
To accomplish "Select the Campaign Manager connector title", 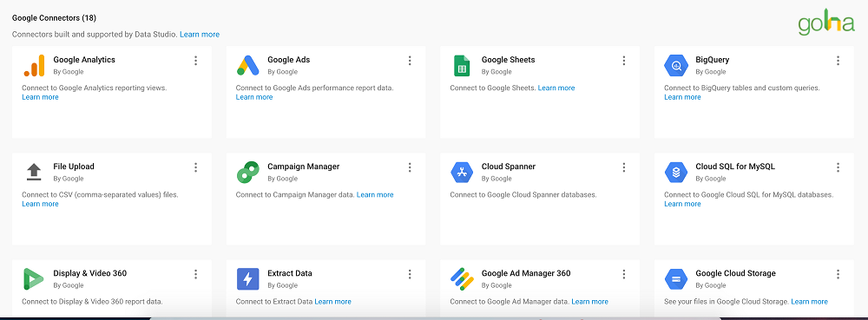I will tap(303, 167).
